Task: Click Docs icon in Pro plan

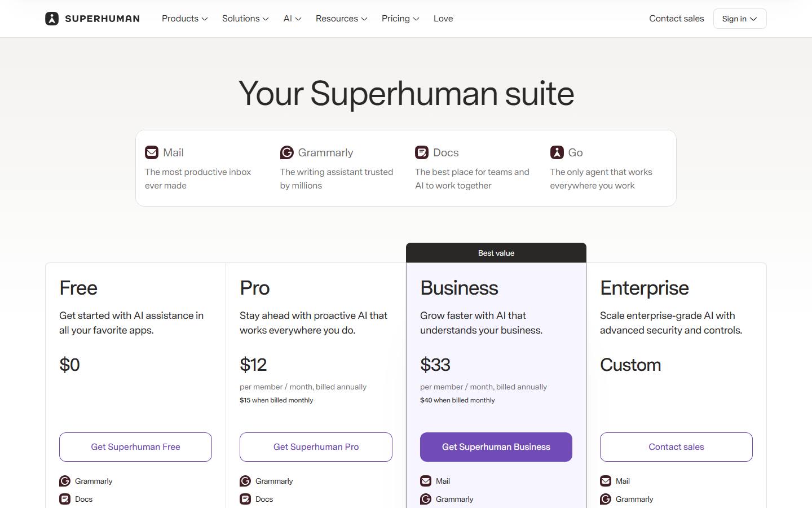Action: (x=245, y=499)
